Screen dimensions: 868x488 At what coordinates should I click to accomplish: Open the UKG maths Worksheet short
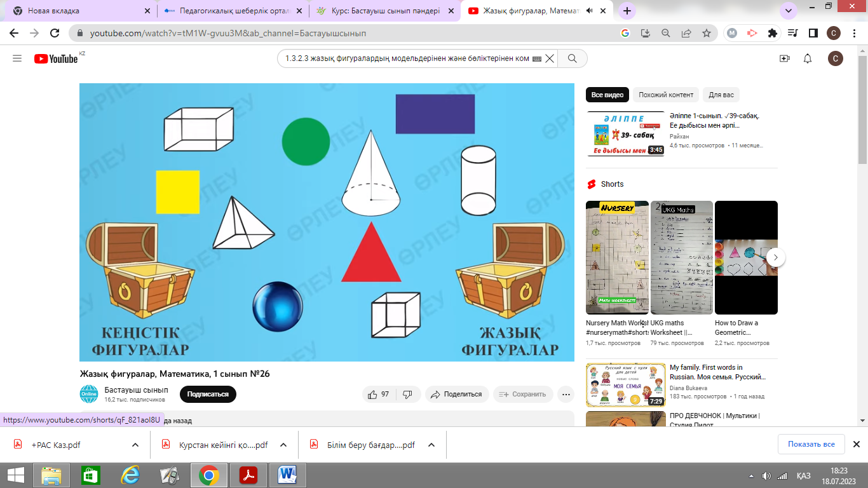click(x=682, y=257)
